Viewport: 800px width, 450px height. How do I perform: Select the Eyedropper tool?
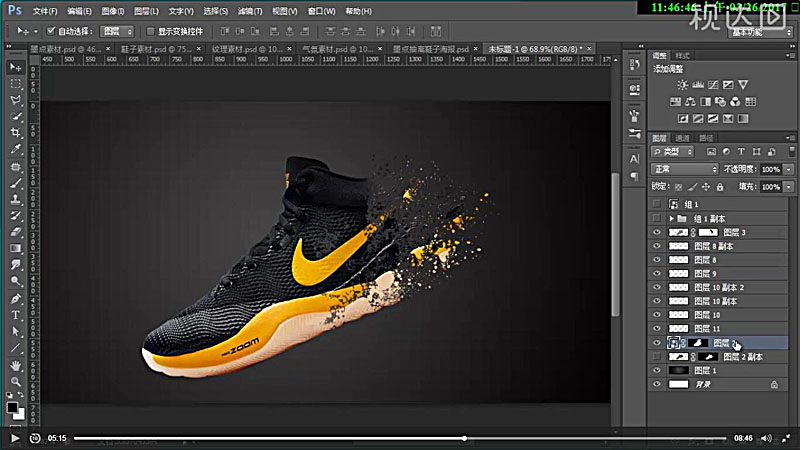pyautogui.click(x=16, y=149)
